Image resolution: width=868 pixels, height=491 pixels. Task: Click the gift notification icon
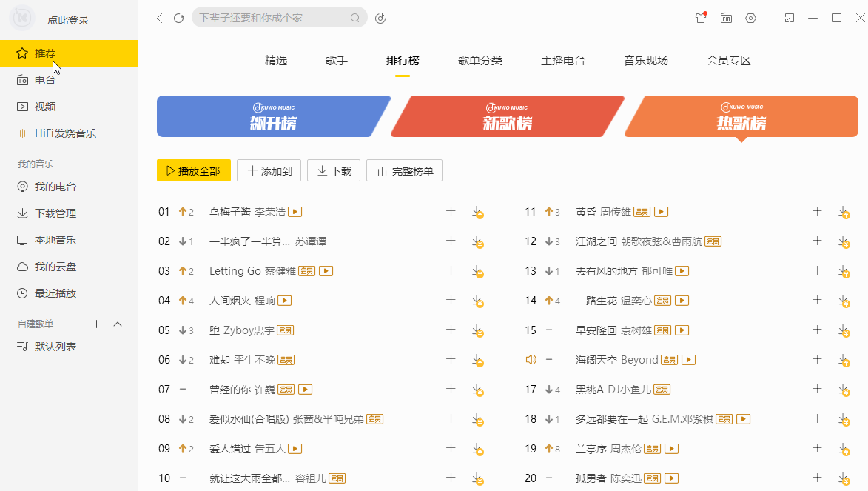click(x=700, y=18)
